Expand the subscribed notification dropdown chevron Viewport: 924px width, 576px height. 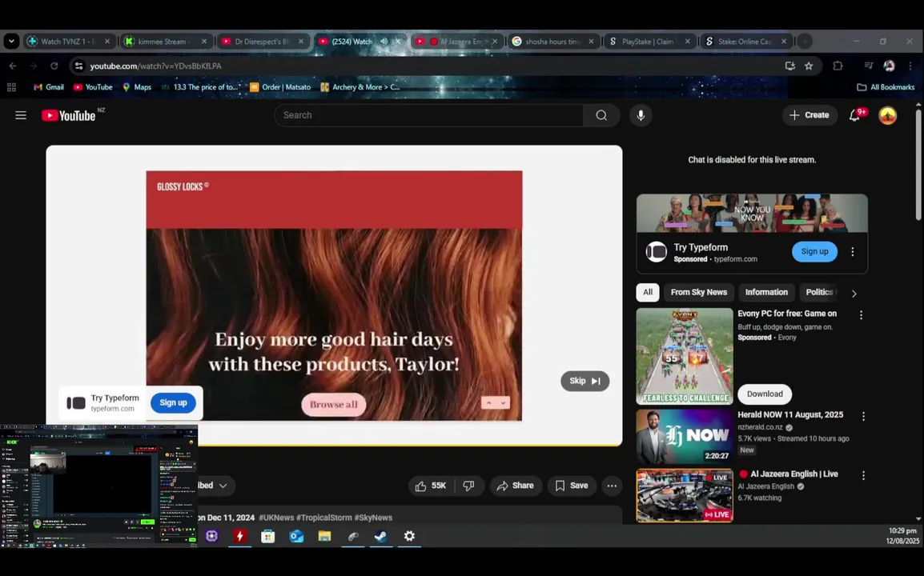click(x=223, y=486)
